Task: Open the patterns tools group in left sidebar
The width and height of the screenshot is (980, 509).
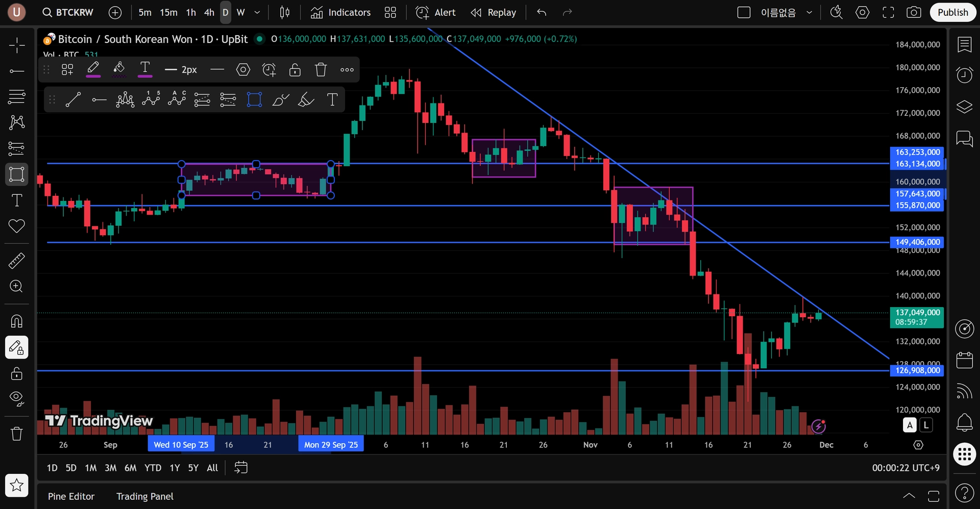Action: [x=17, y=122]
